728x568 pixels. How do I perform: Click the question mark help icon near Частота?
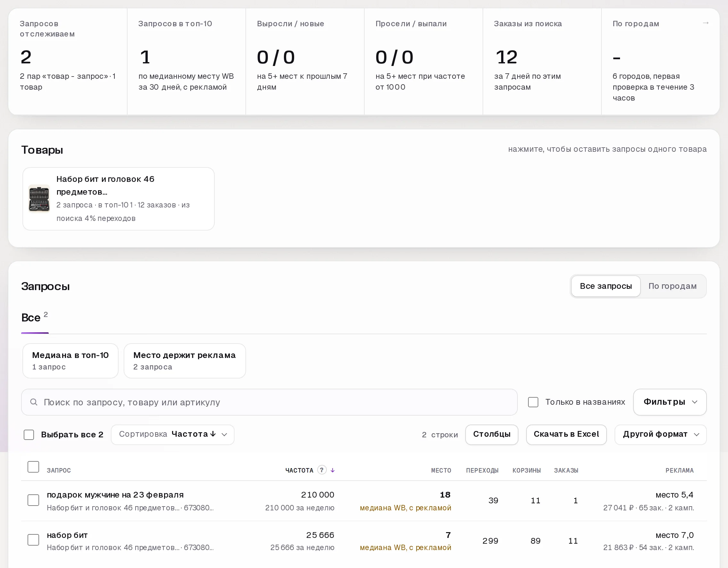(x=322, y=470)
